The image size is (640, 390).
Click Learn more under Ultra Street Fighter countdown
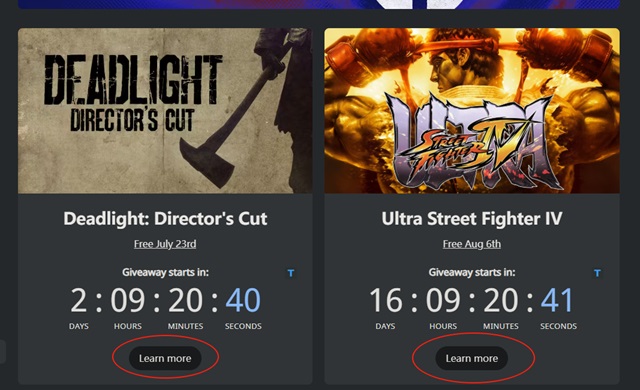coord(471,358)
